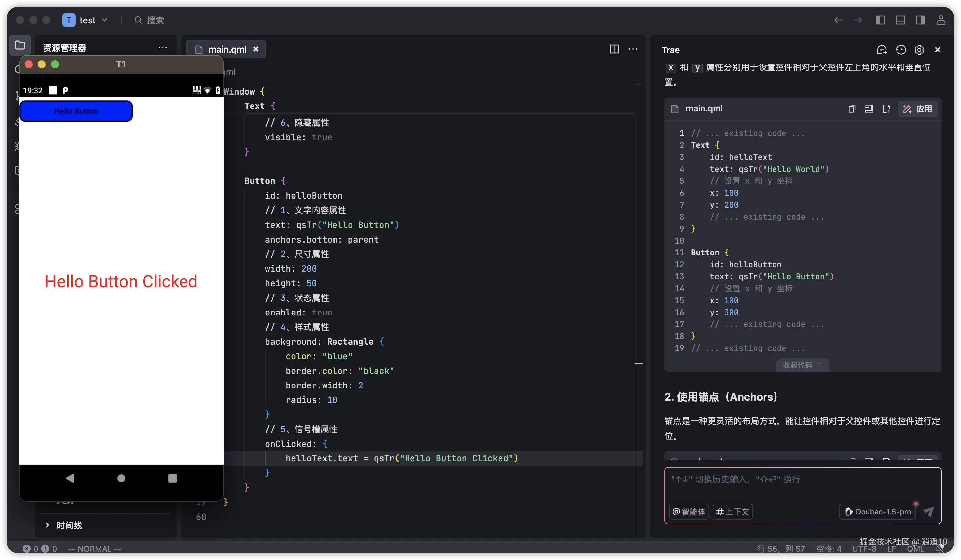Open editor more actions ellipsis menu
This screenshot has width=961, height=560.
[633, 49]
